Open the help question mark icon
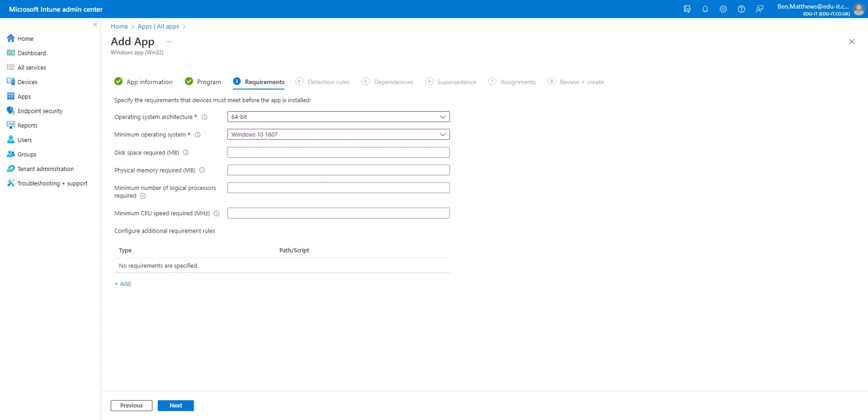This screenshot has height=420, width=868. (741, 9)
